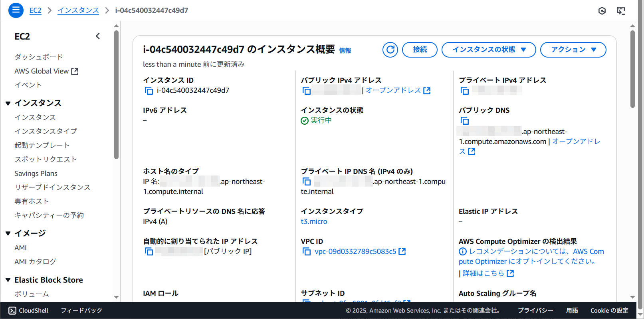644x319 pixels.
Task: Open the t3.micro instance type link
Action: 314,221
